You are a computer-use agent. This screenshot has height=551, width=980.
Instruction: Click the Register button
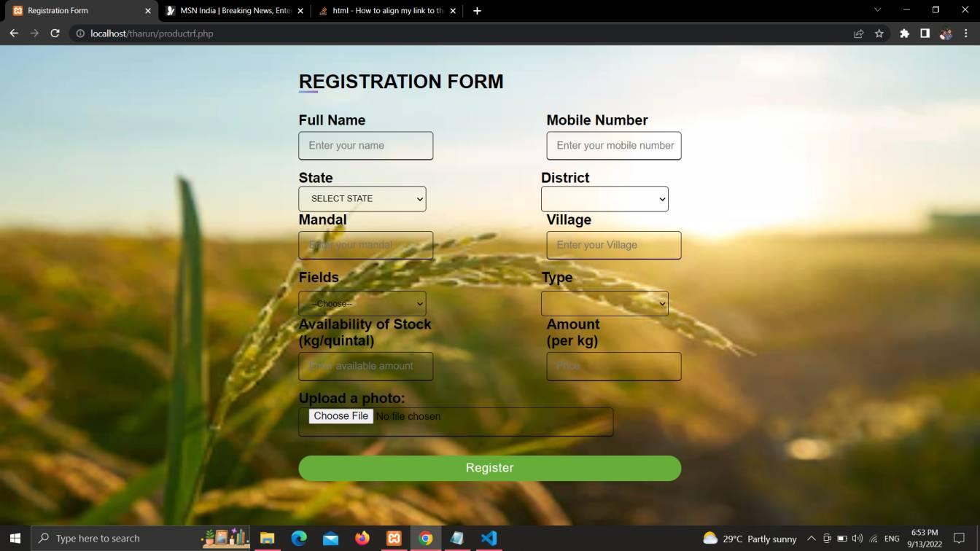490,468
